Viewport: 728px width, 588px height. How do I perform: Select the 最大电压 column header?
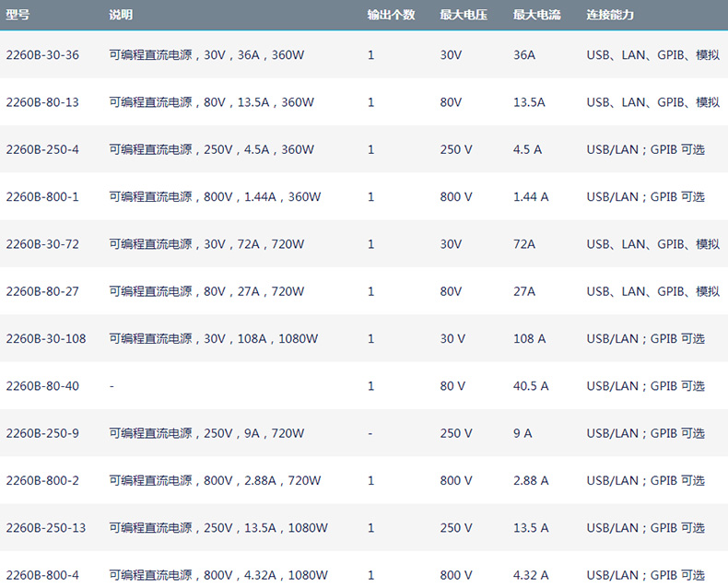(x=464, y=15)
